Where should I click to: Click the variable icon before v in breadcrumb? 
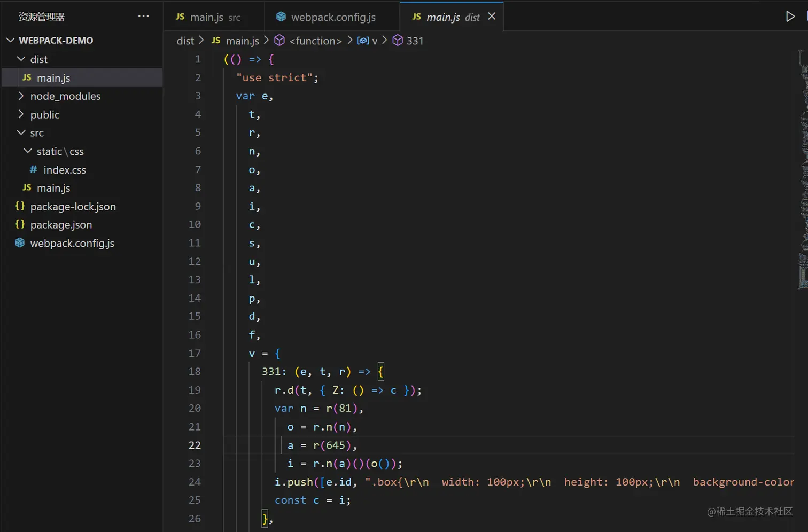pyautogui.click(x=363, y=41)
